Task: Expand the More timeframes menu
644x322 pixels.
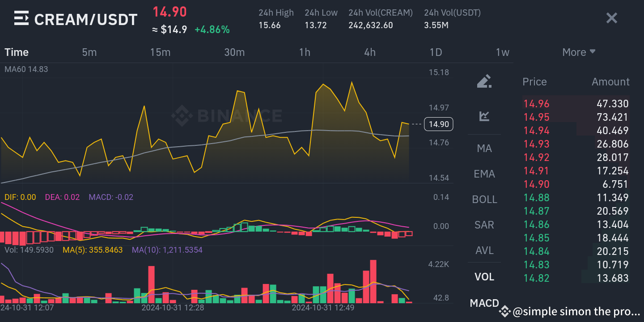Action: [579, 52]
